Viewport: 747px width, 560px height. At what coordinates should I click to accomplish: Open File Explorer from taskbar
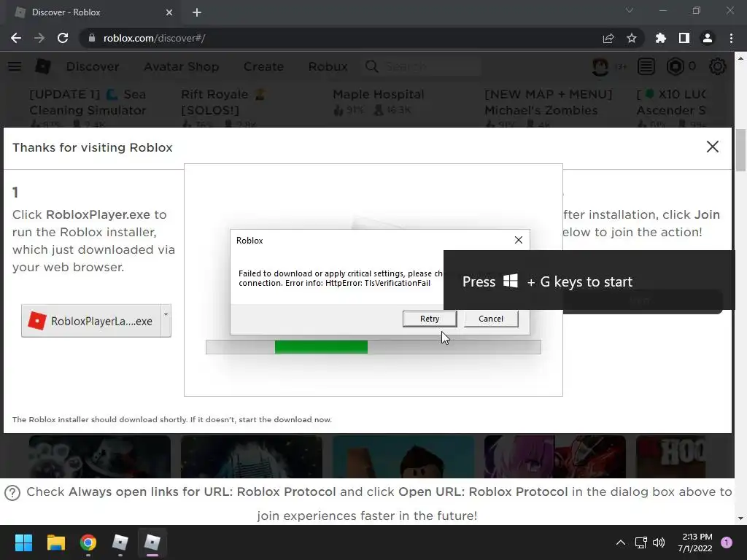point(55,542)
